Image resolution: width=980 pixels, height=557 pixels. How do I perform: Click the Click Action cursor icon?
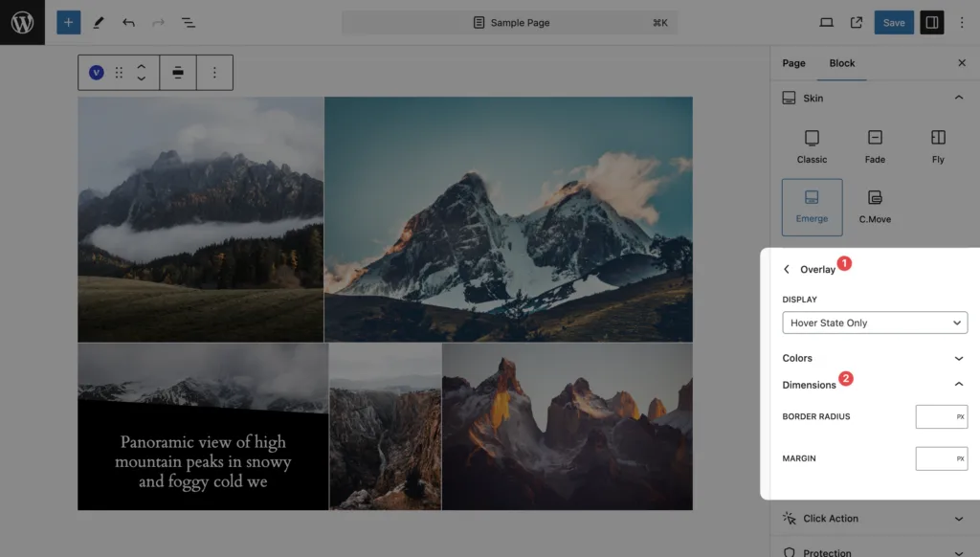(789, 519)
